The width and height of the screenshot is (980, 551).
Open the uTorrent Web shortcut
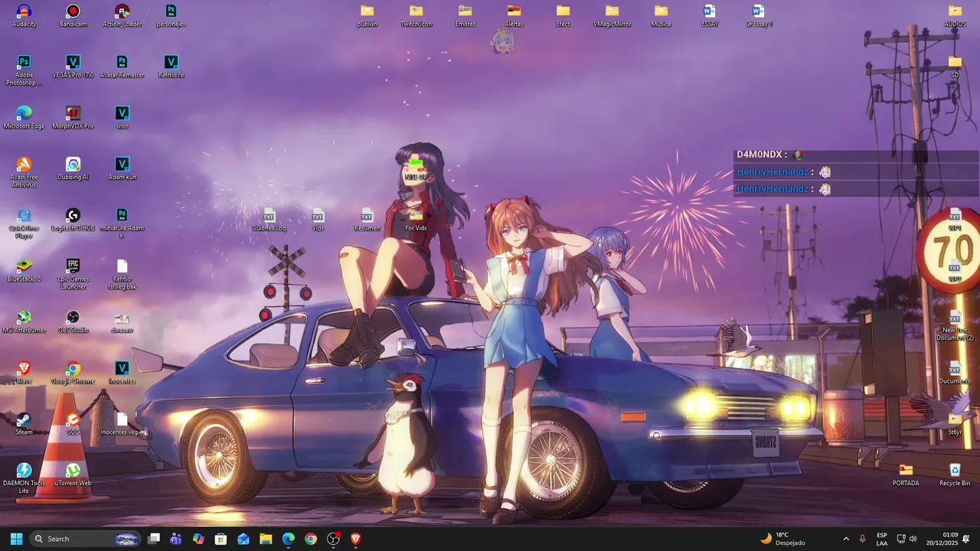(73, 475)
